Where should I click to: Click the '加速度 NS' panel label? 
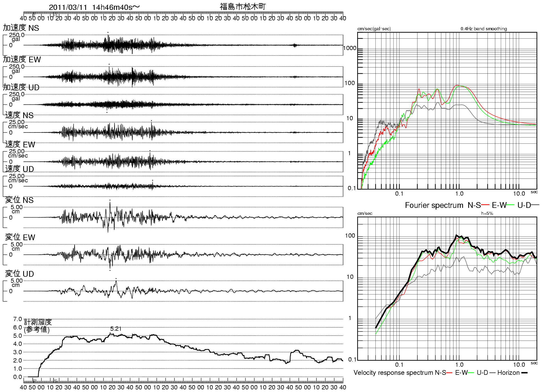(x=21, y=28)
